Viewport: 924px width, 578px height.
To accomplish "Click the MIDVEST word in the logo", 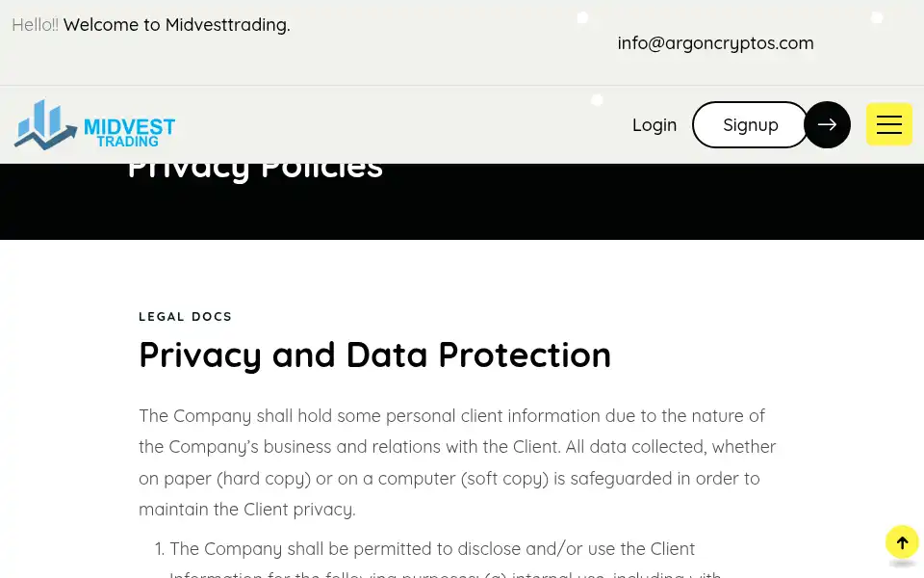I will 130,126.
